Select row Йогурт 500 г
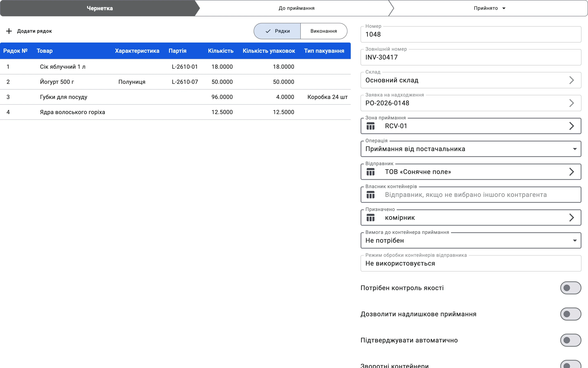 click(x=175, y=82)
